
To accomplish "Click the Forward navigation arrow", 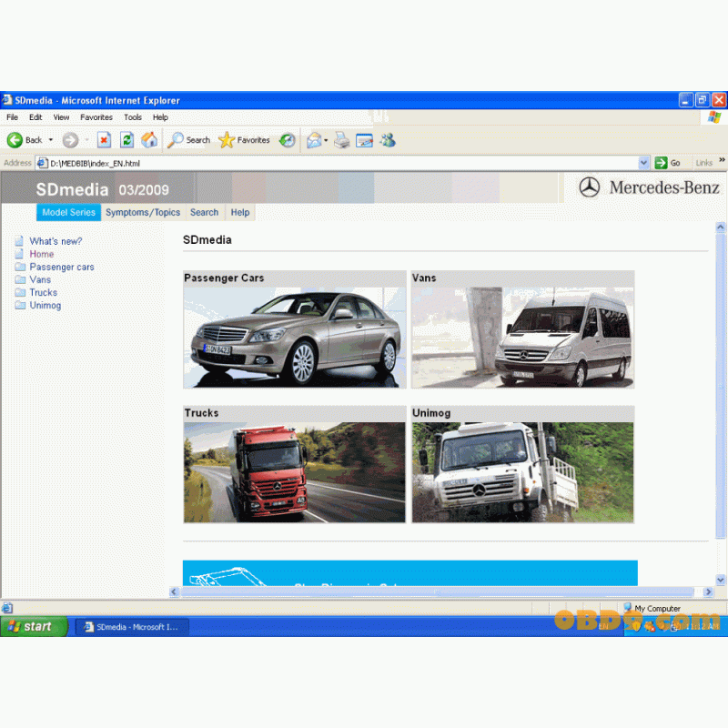I will tap(71, 140).
